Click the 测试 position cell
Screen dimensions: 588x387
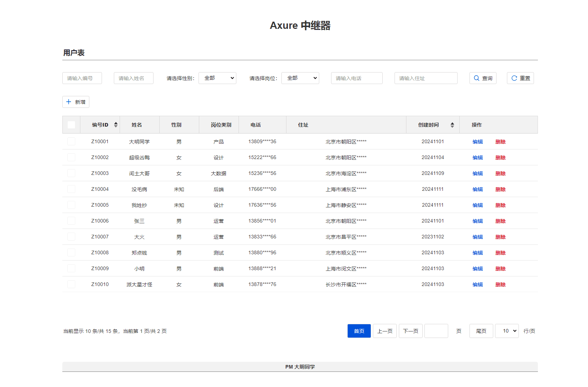coord(219,253)
